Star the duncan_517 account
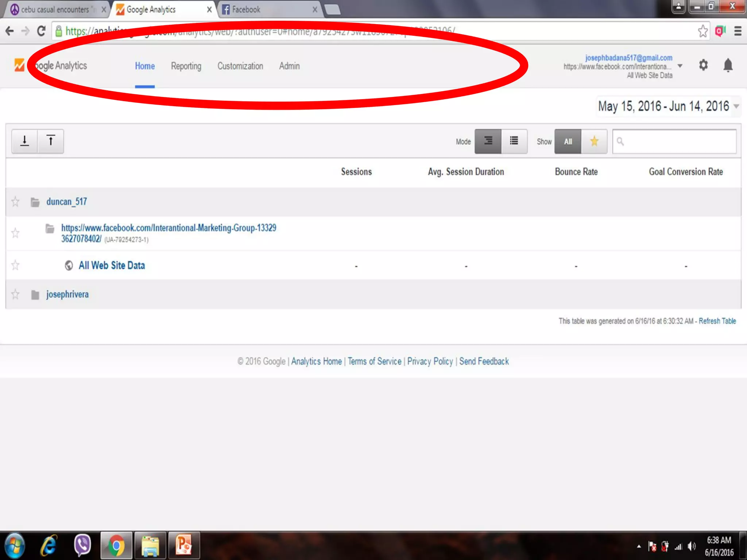Image resolution: width=747 pixels, height=560 pixels. tap(15, 202)
